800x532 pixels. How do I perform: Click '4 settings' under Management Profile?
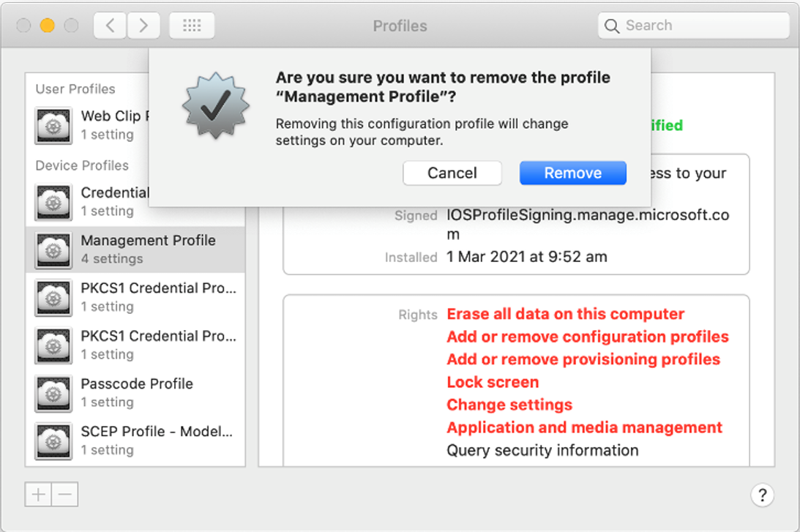coord(112,258)
